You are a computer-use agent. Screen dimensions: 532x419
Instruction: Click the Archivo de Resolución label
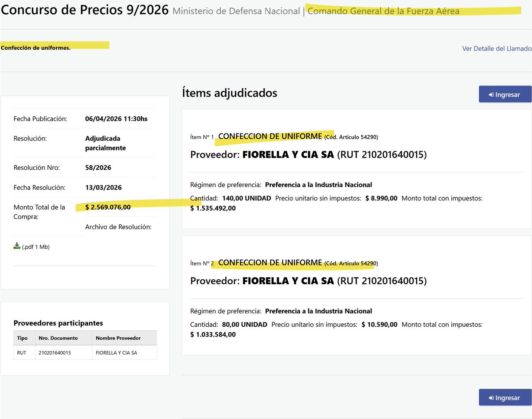[118, 227]
